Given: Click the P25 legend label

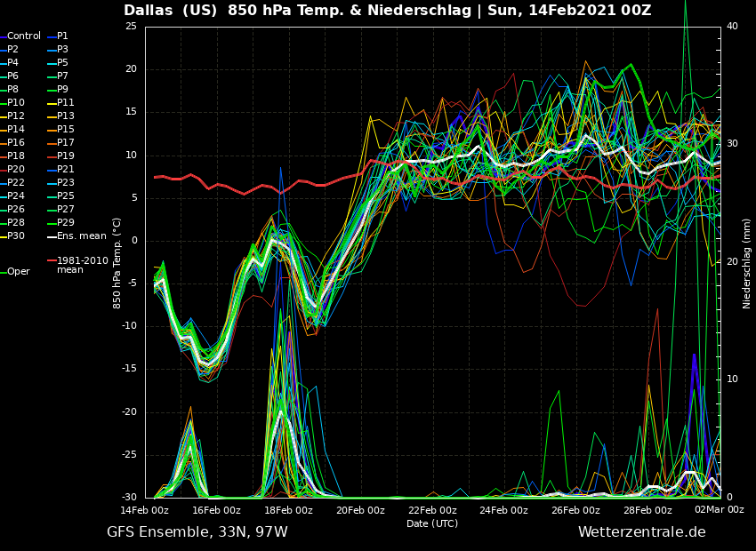Looking at the screenshot, I should tap(66, 196).
